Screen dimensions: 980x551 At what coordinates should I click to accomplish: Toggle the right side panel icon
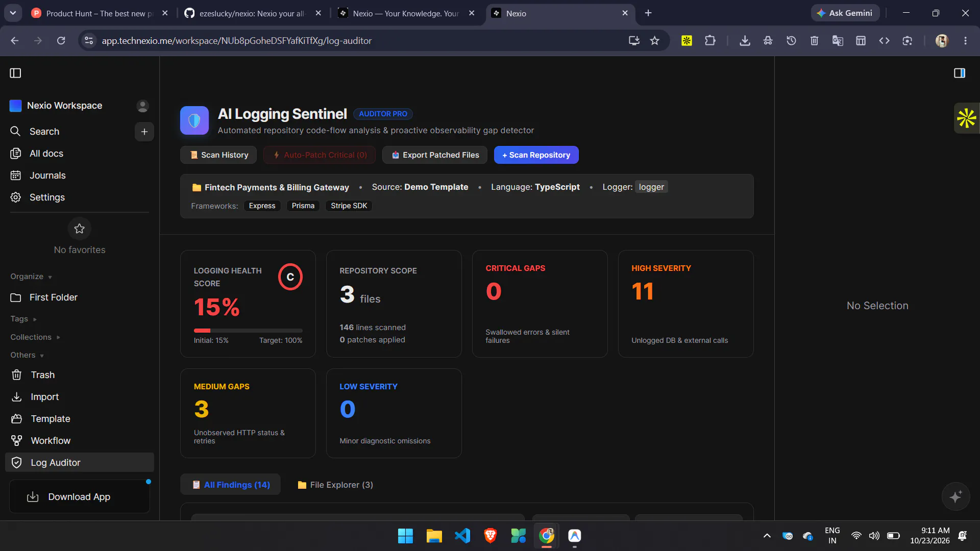pyautogui.click(x=960, y=73)
